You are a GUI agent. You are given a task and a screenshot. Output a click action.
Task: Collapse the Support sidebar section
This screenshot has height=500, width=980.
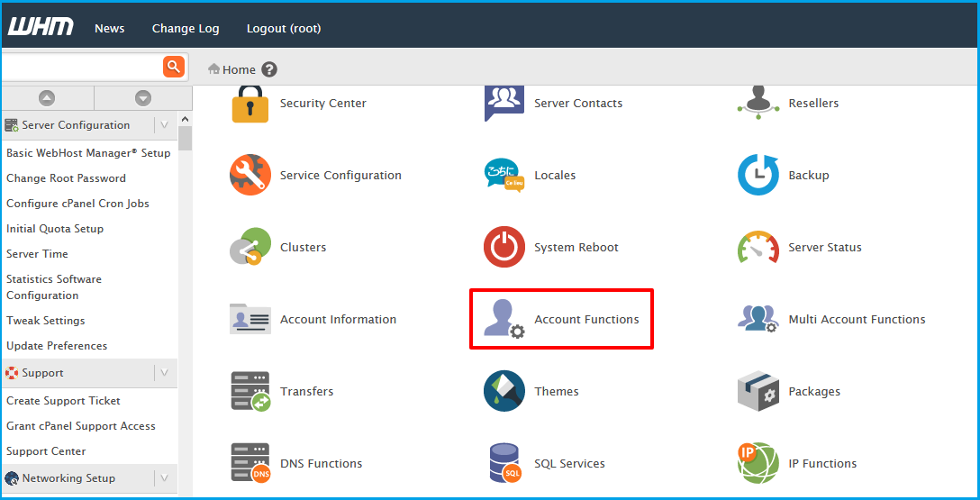(164, 373)
